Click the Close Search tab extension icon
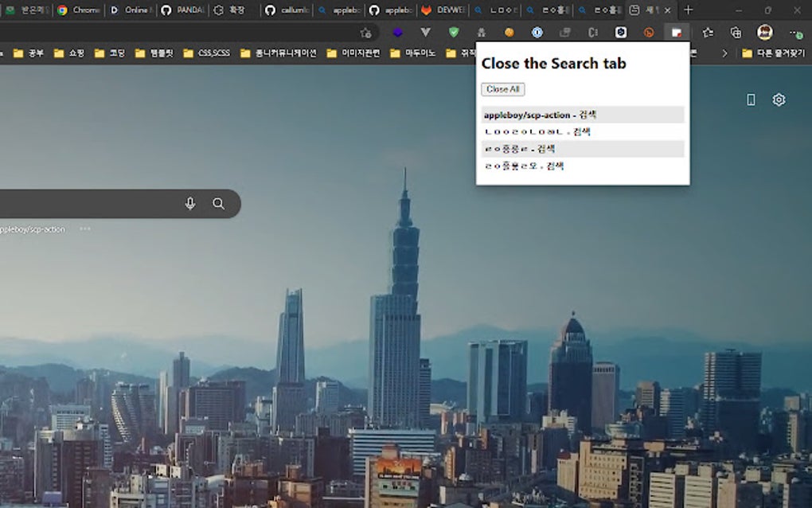Viewport: 812px width, 508px height. (677, 33)
